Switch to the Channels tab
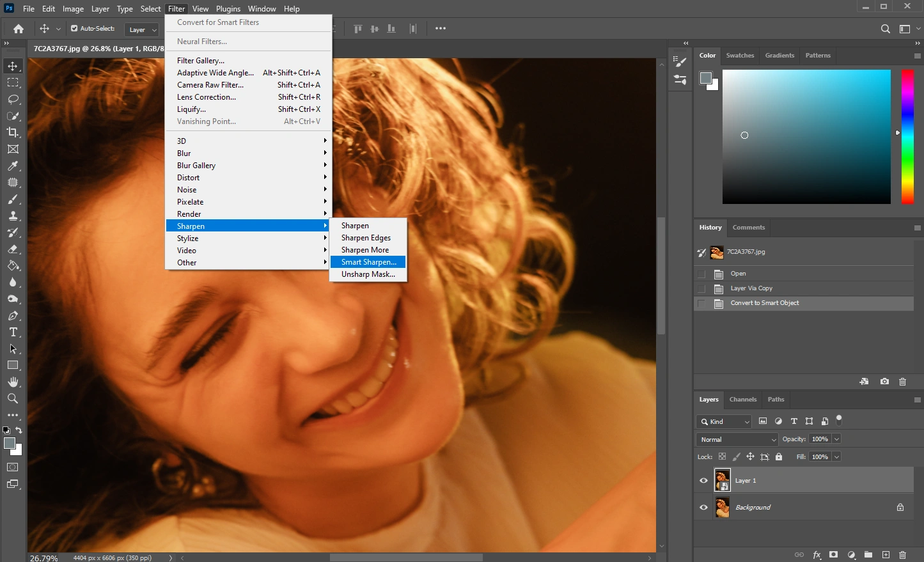 [743, 400]
